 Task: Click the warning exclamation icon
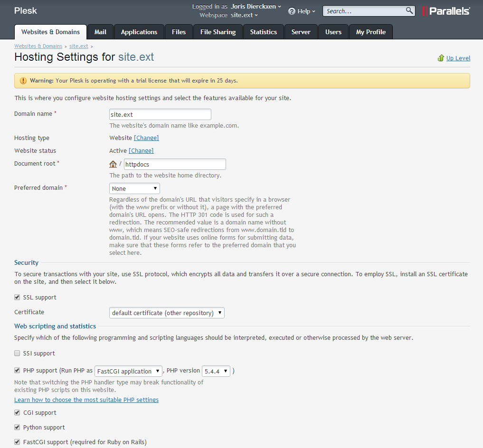click(23, 81)
